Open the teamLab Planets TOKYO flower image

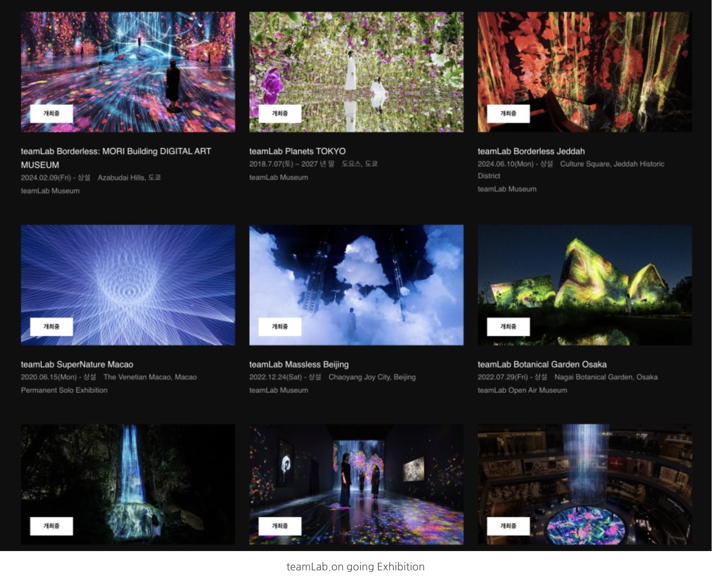(356, 72)
